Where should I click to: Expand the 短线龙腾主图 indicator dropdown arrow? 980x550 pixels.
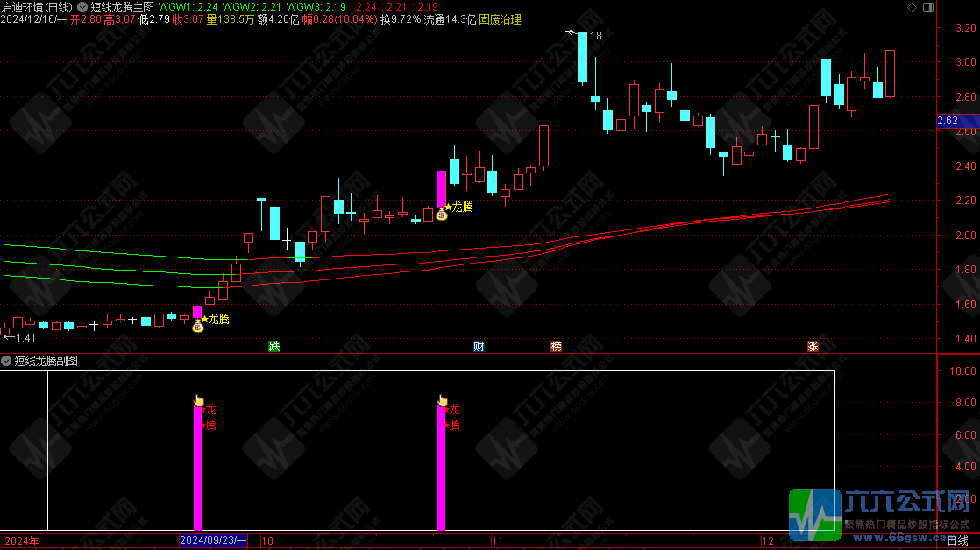82,7
